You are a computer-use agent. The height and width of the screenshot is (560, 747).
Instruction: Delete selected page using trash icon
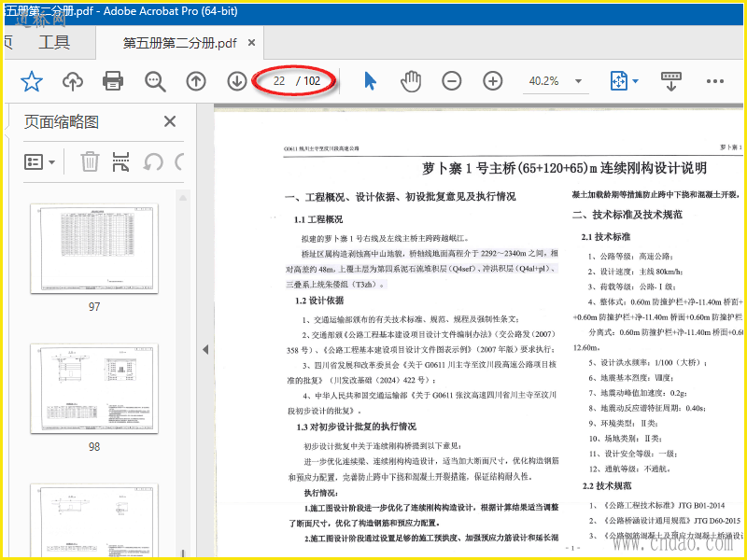[x=90, y=162]
